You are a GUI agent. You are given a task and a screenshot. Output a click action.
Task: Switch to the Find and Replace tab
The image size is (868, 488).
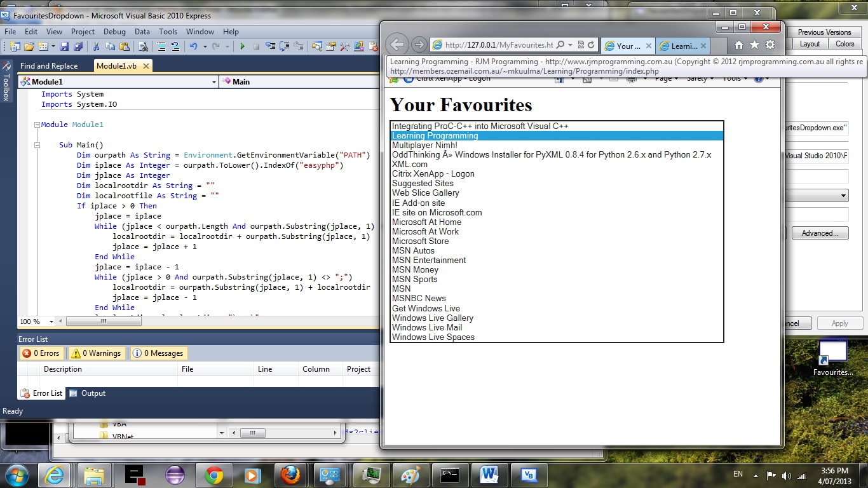(x=49, y=66)
